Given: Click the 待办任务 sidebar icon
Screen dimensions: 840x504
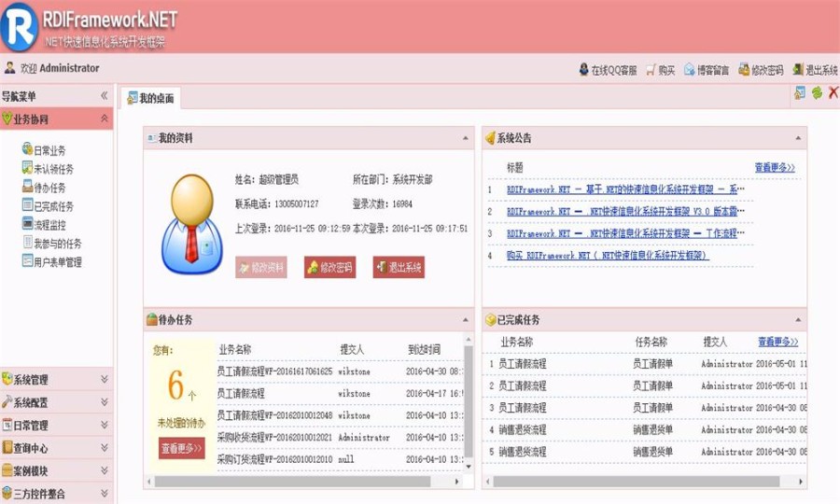Looking at the screenshot, I should pyautogui.click(x=27, y=186).
